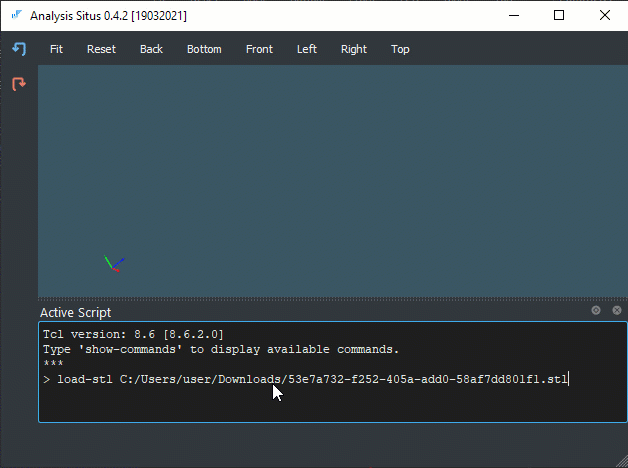Close the Analysis Situs window
The image size is (628, 468).
(605, 16)
